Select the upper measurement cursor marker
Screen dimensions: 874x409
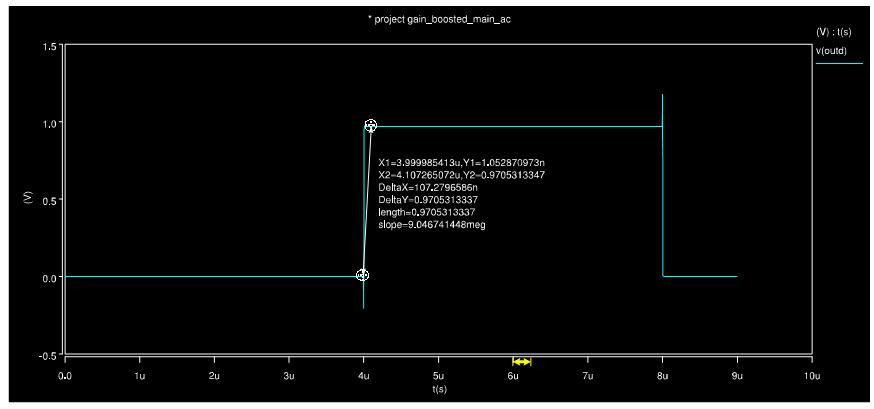371,125
